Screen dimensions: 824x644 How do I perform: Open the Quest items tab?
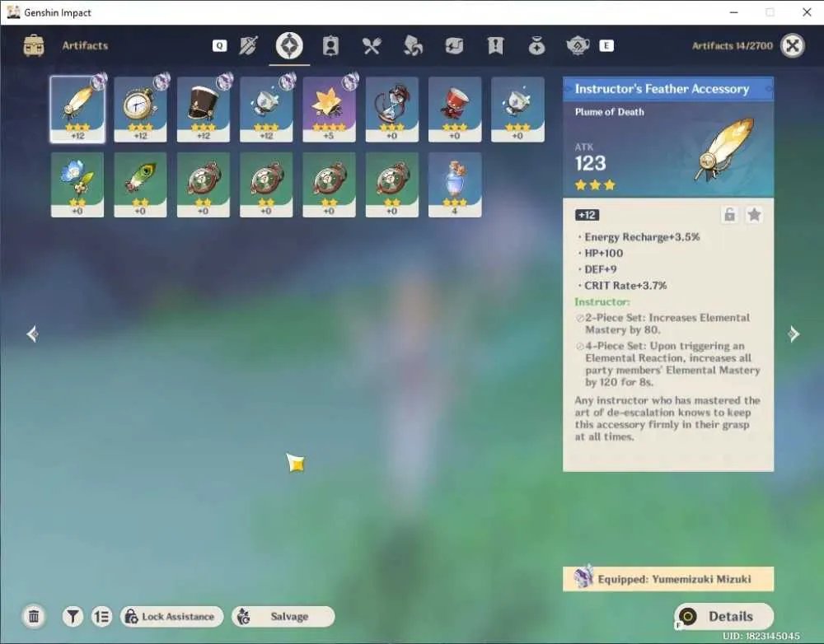pos(495,46)
